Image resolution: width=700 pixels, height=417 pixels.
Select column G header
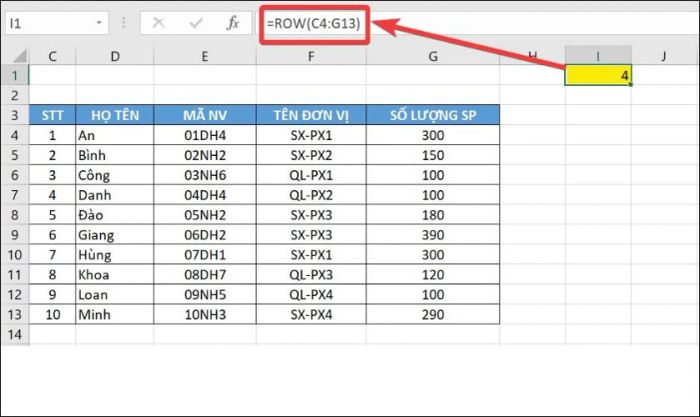433,56
